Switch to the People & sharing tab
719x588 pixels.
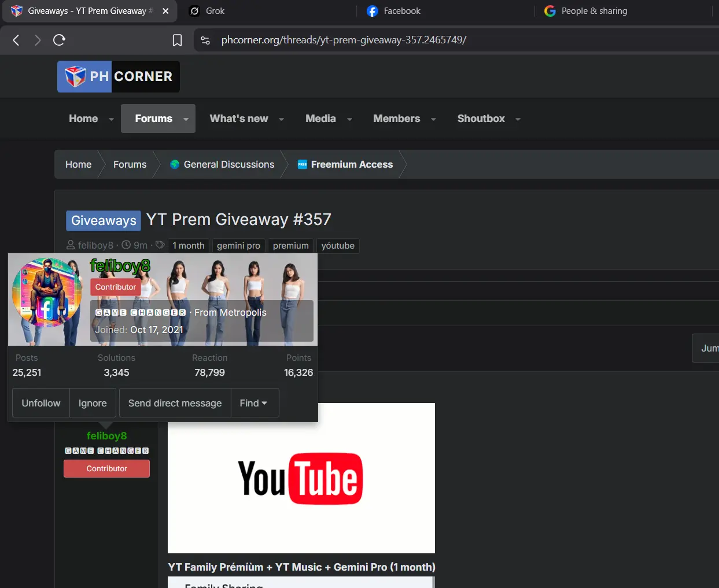click(x=594, y=11)
